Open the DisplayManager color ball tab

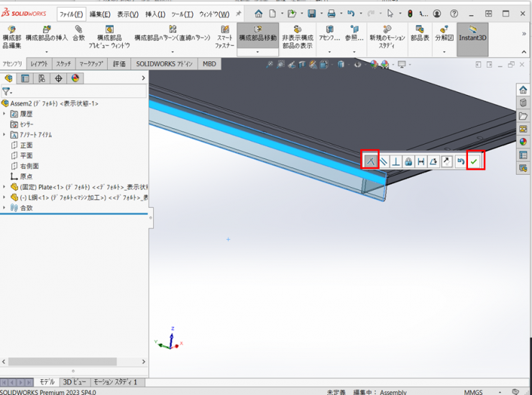click(75, 78)
